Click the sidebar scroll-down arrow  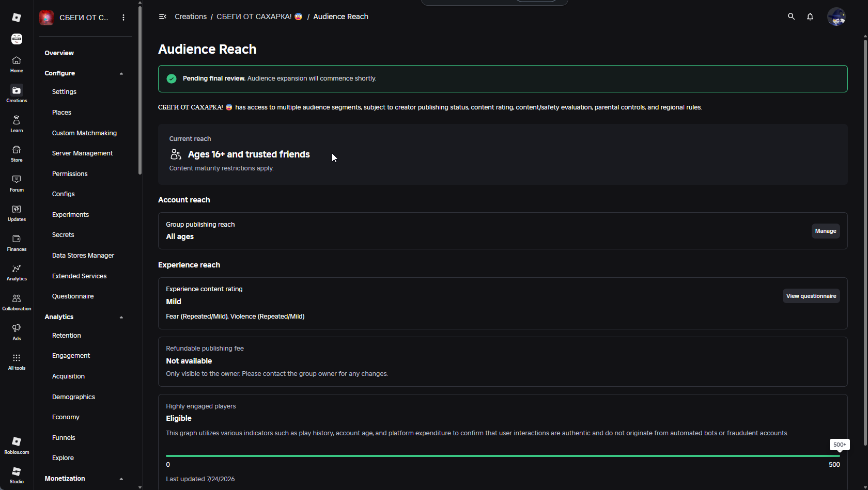point(140,487)
